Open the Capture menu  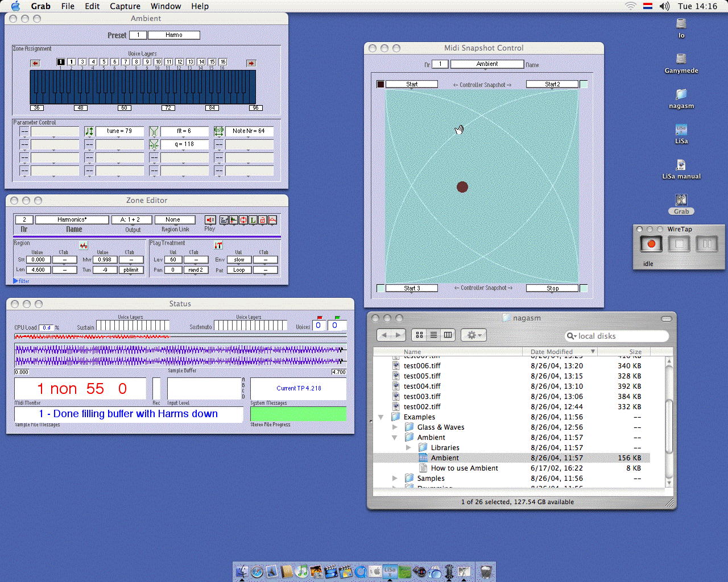coord(125,6)
